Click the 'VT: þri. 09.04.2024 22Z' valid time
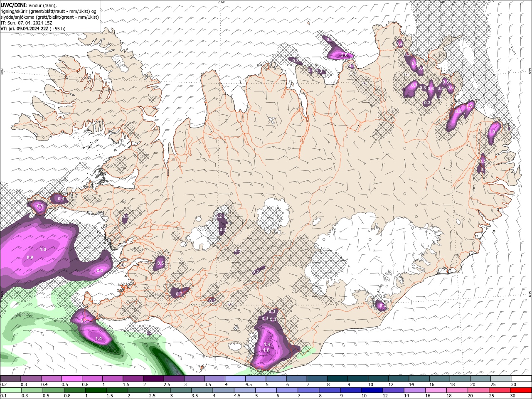This screenshot has width=532, height=399. (x=25, y=29)
